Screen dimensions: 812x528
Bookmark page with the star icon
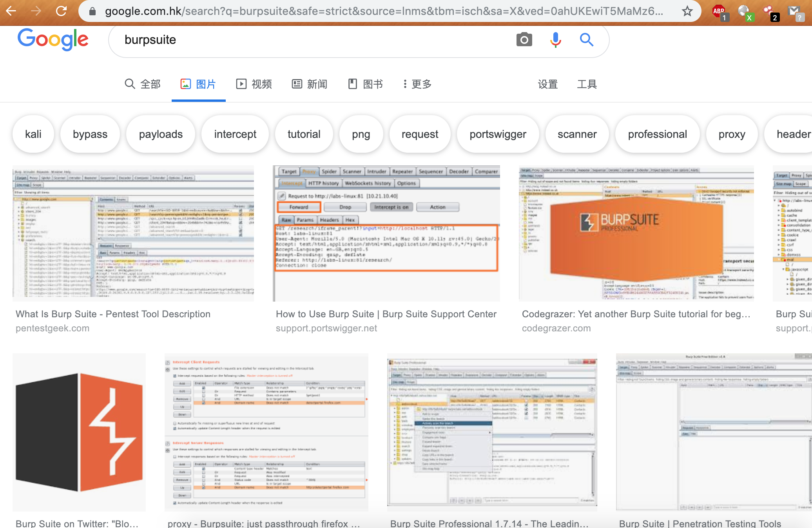click(x=687, y=11)
